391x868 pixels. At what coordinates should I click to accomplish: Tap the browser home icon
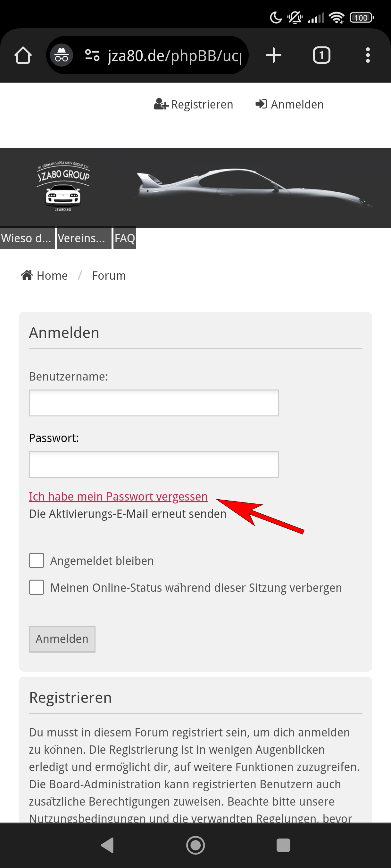coord(23,55)
